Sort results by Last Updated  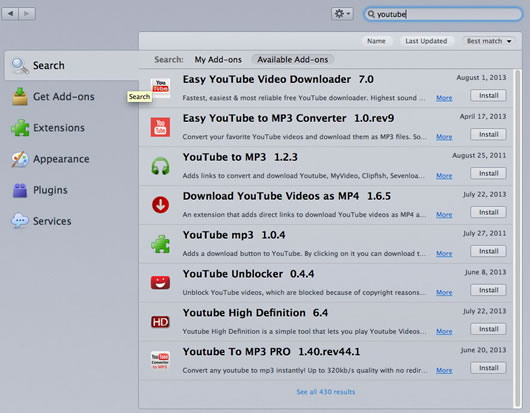point(426,41)
